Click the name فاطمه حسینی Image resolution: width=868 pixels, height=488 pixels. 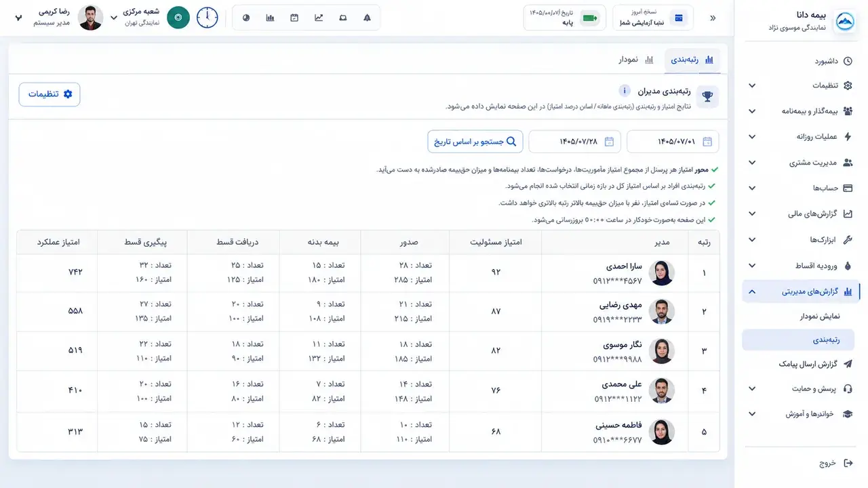tap(619, 426)
